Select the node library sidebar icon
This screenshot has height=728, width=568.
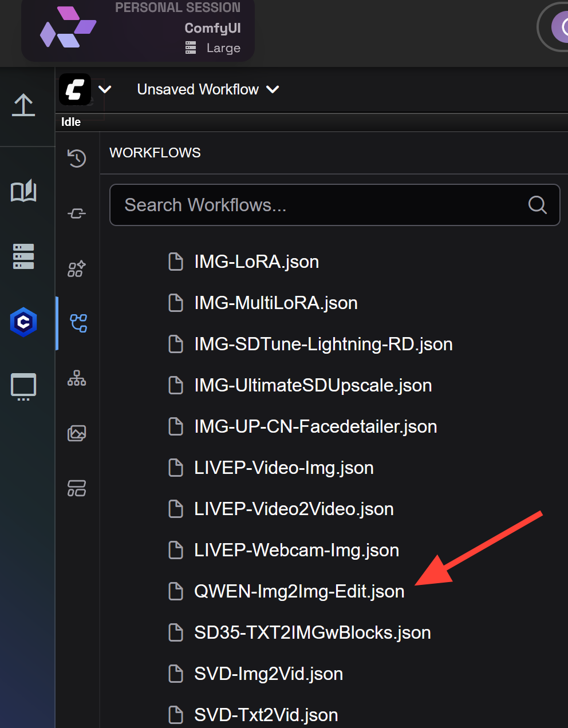(x=77, y=268)
